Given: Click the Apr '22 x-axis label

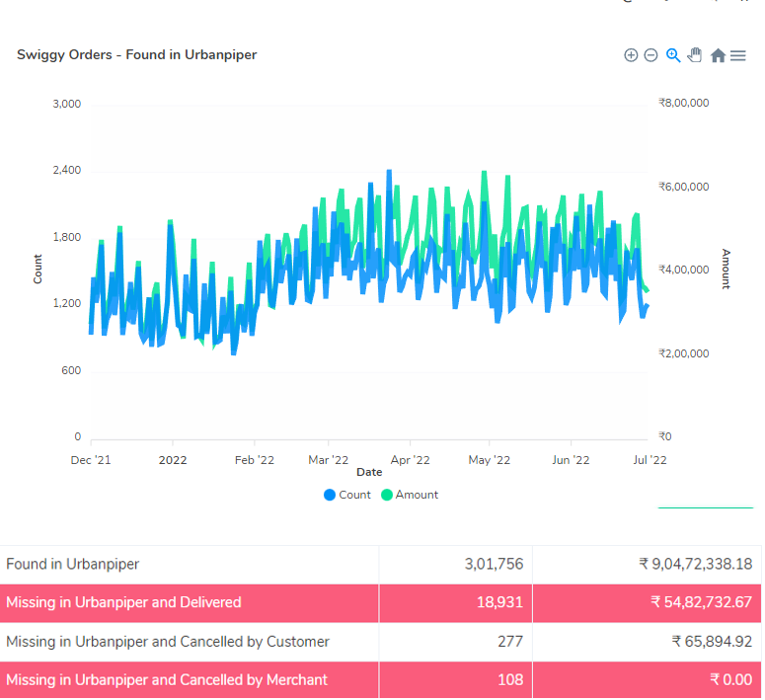Looking at the screenshot, I should click(411, 460).
